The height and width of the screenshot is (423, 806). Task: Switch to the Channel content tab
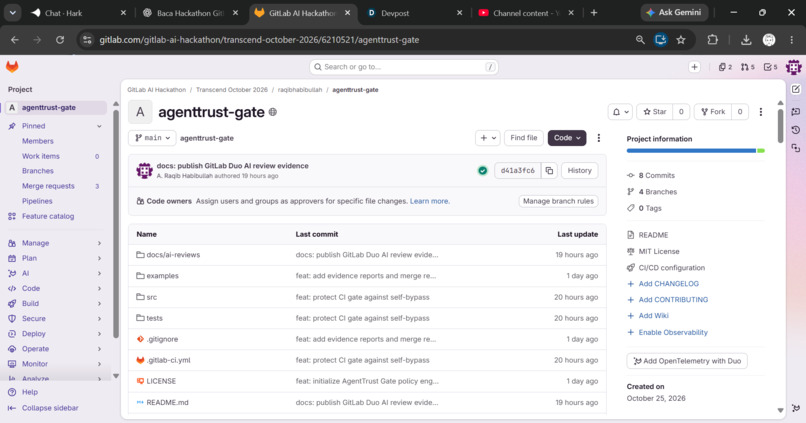[x=525, y=13]
